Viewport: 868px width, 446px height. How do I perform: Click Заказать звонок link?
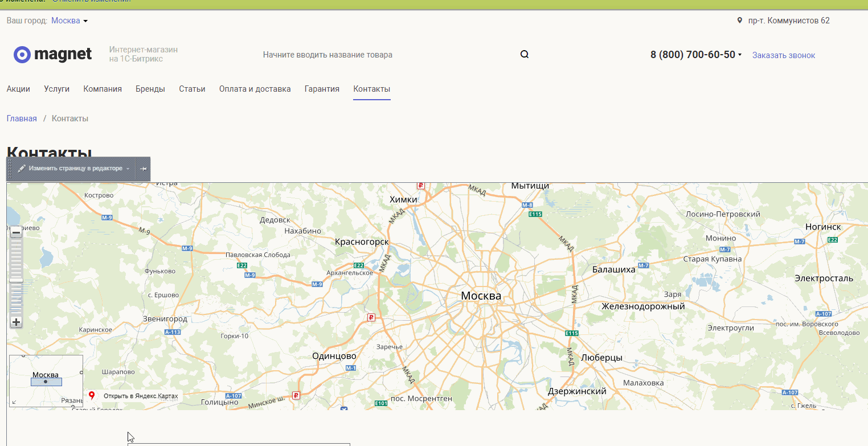(784, 55)
